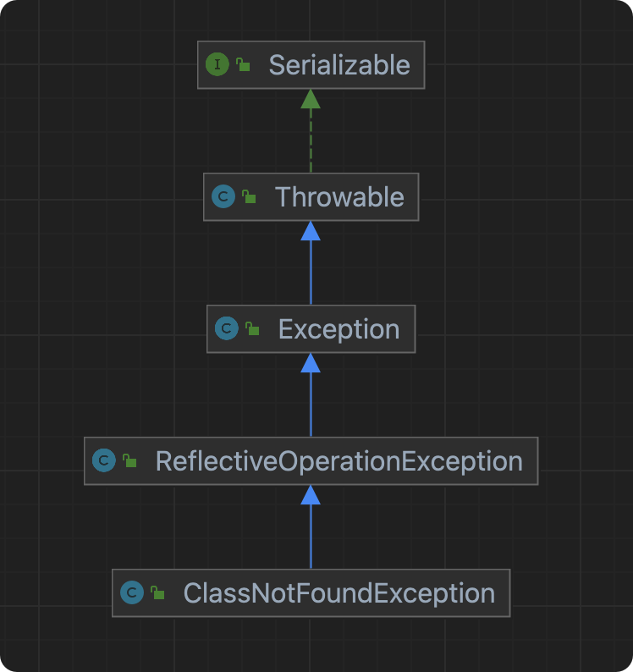Screen dimensions: 633x672
Task: Select the Exception label text
Action: (x=339, y=329)
